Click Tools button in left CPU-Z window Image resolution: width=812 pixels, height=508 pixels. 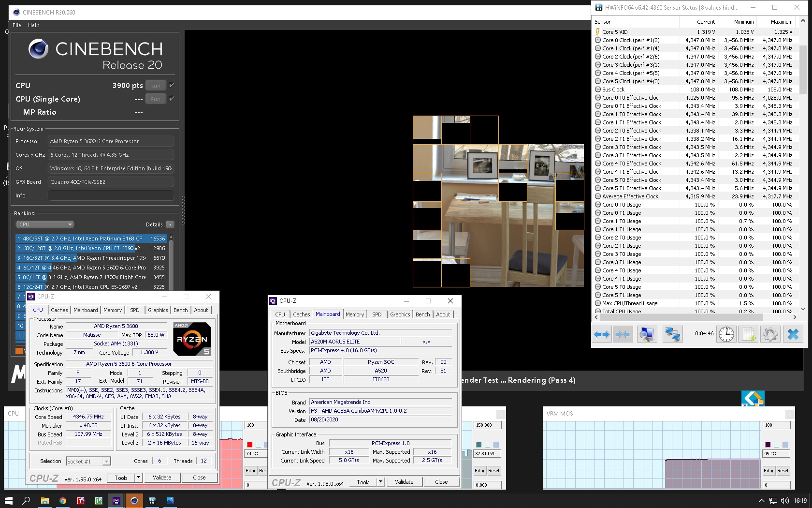(121, 478)
